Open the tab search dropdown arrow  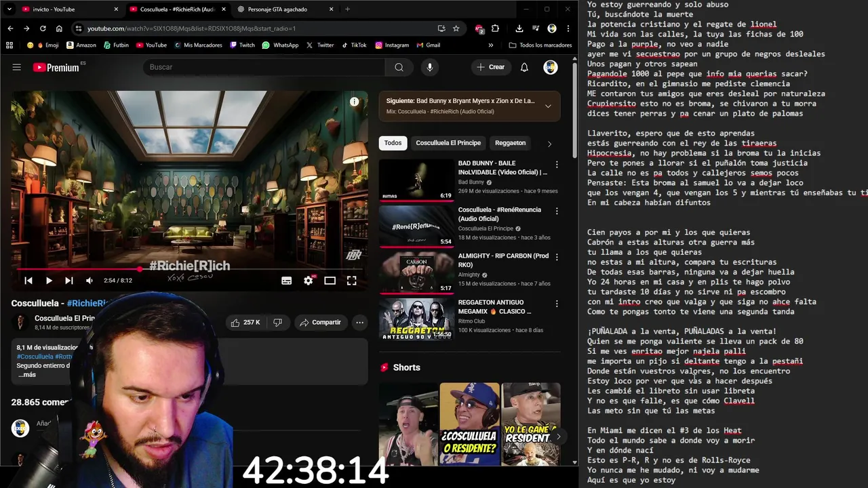click(x=10, y=9)
